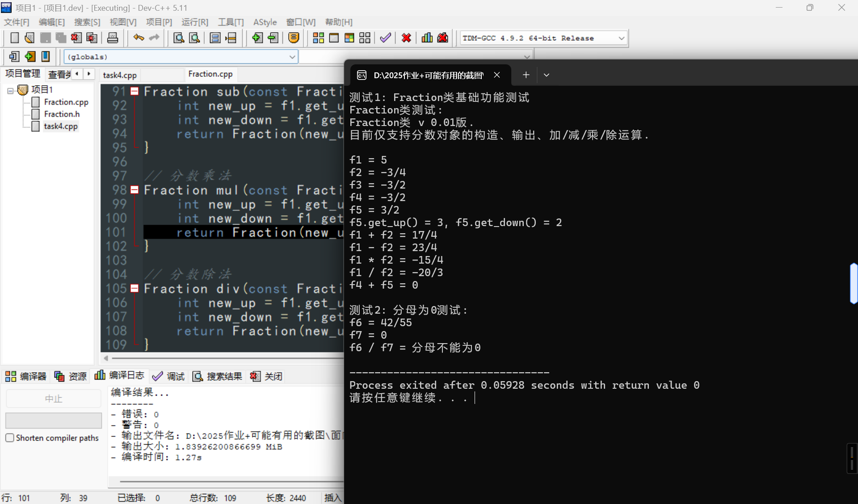Open the TDM-GCC compiler selection dropdown

(x=621, y=38)
